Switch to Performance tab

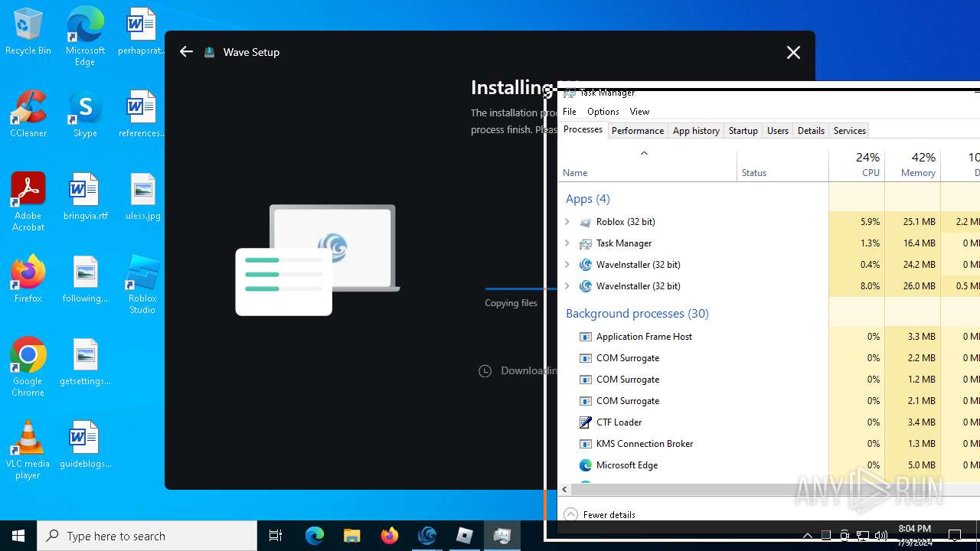tap(638, 131)
